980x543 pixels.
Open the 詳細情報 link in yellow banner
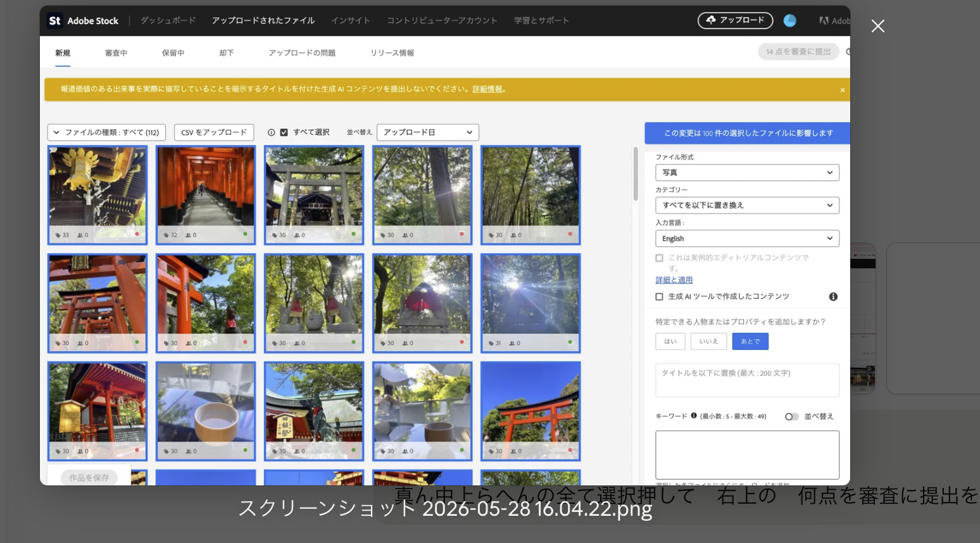(x=487, y=89)
